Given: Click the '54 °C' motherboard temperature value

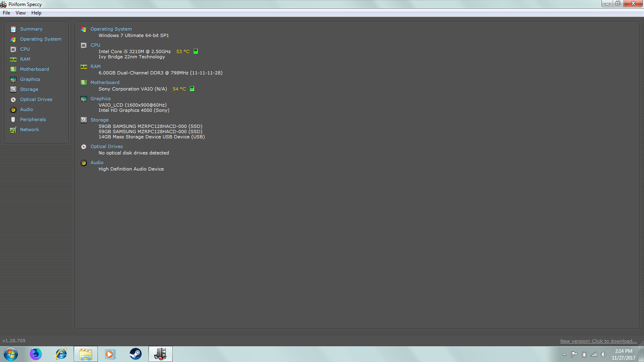Looking at the screenshot, I should 179,89.
